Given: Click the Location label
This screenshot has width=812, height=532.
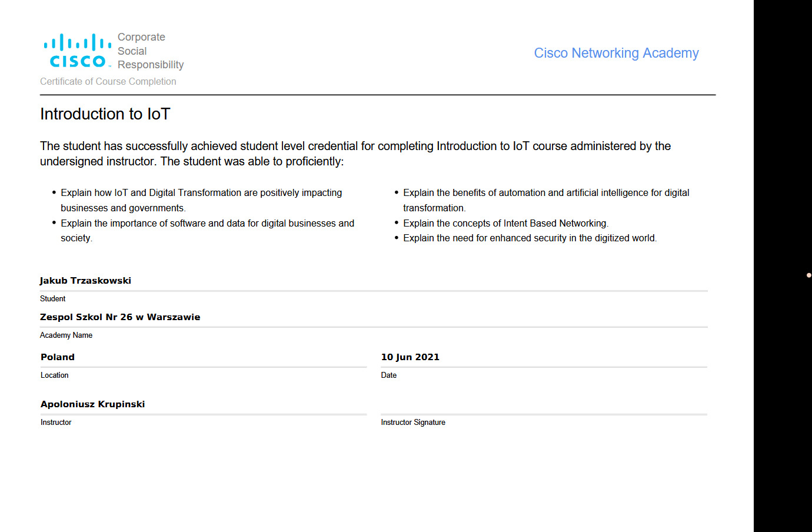Looking at the screenshot, I should (x=54, y=375).
